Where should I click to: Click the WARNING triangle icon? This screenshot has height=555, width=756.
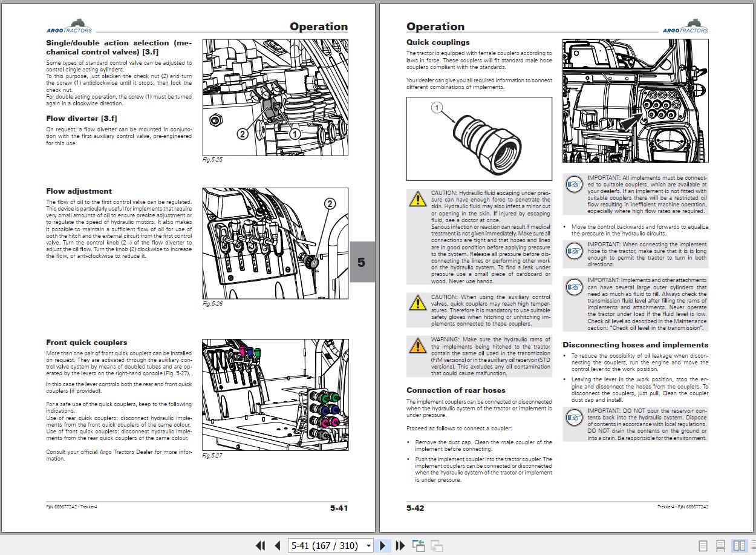(417, 346)
